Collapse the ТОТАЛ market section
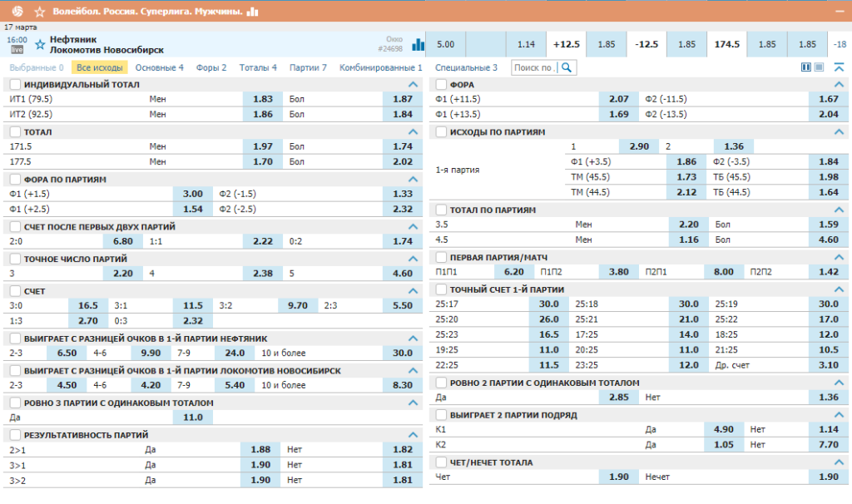 coord(413,132)
